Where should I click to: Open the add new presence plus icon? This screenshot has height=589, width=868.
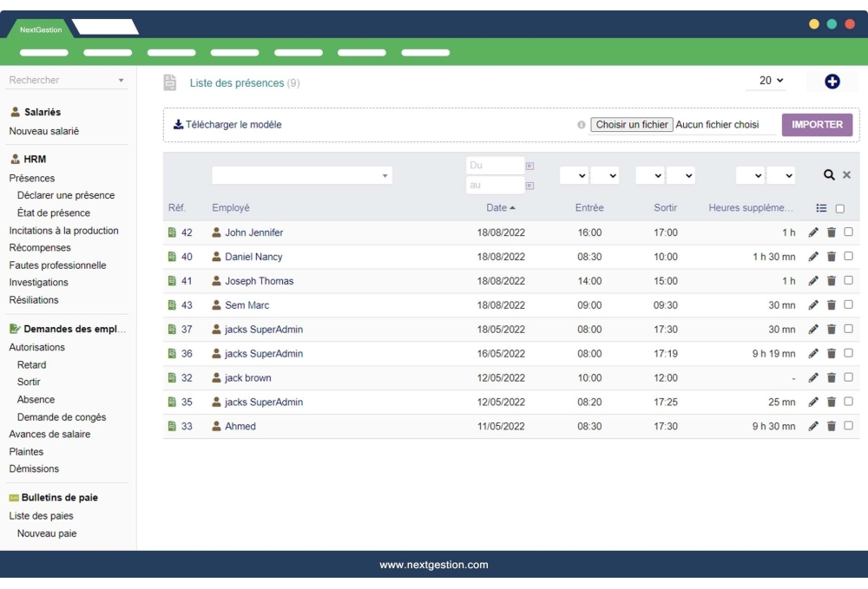[x=832, y=80]
